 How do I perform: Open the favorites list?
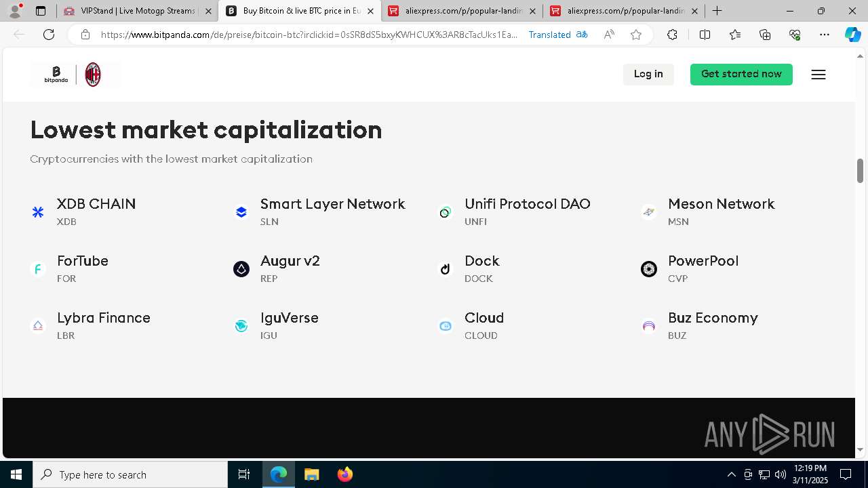click(735, 35)
